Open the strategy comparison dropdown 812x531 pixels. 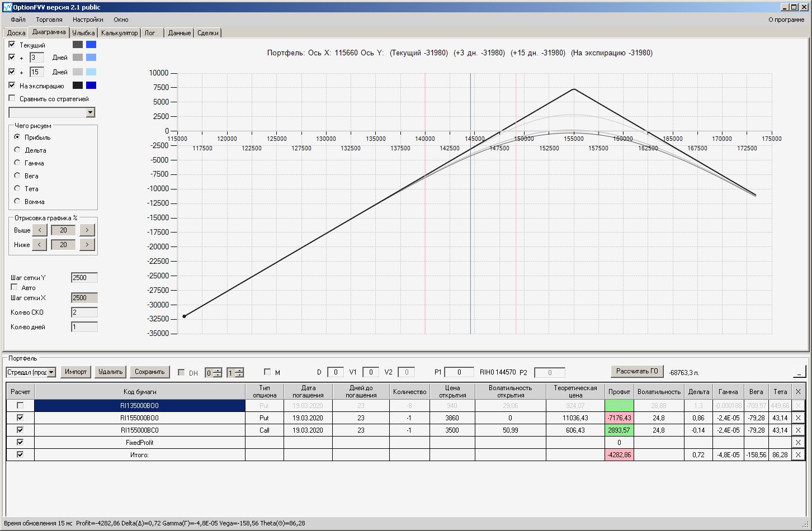[91, 113]
